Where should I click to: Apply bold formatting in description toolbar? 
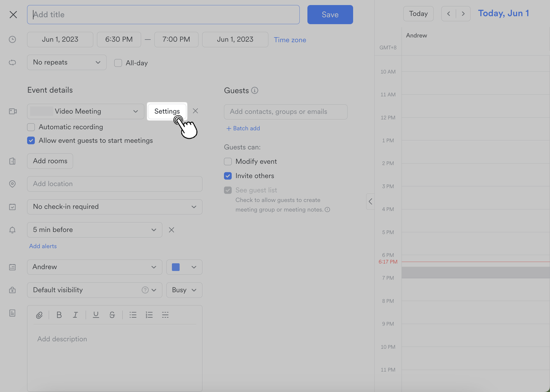coord(59,315)
